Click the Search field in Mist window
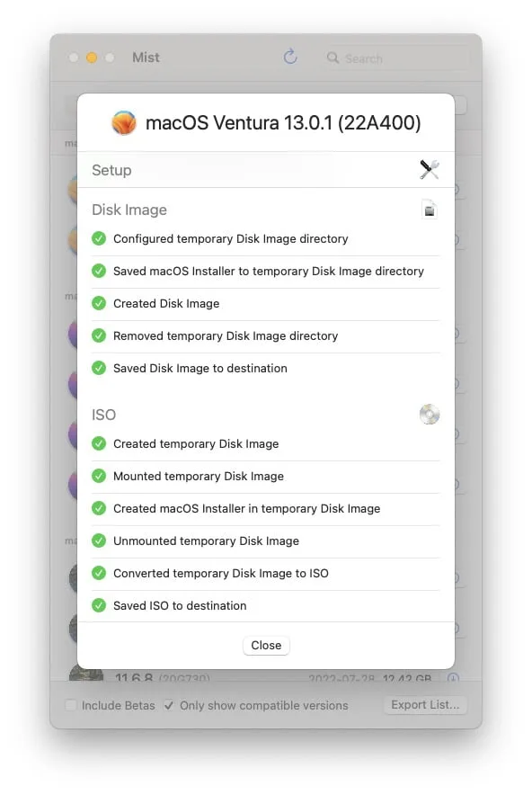Viewport: 532px width, 795px height. pos(397,58)
